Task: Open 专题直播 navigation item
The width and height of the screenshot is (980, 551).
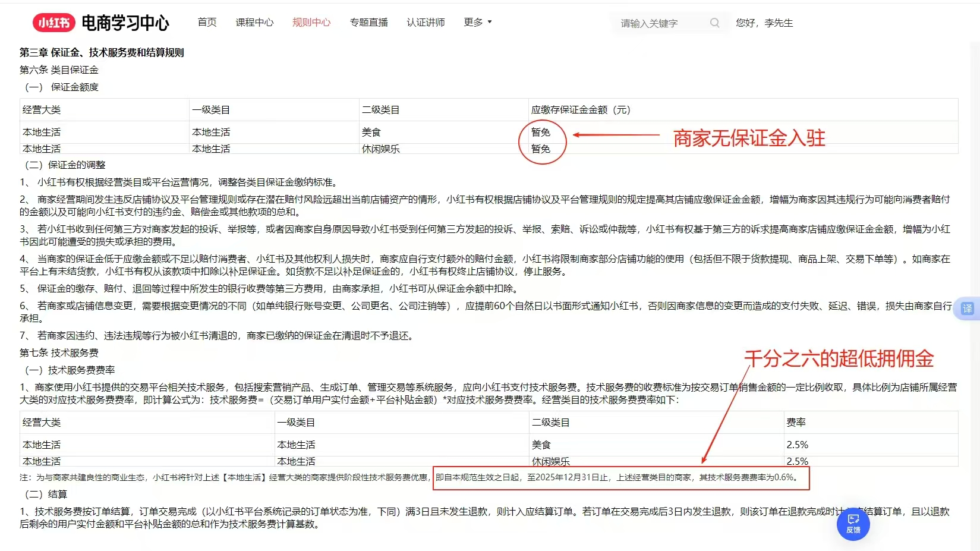Action: coord(368,22)
